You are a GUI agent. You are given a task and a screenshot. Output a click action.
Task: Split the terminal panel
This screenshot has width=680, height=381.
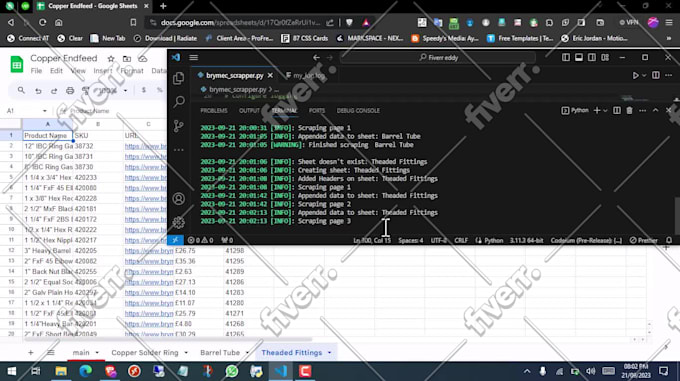point(617,111)
